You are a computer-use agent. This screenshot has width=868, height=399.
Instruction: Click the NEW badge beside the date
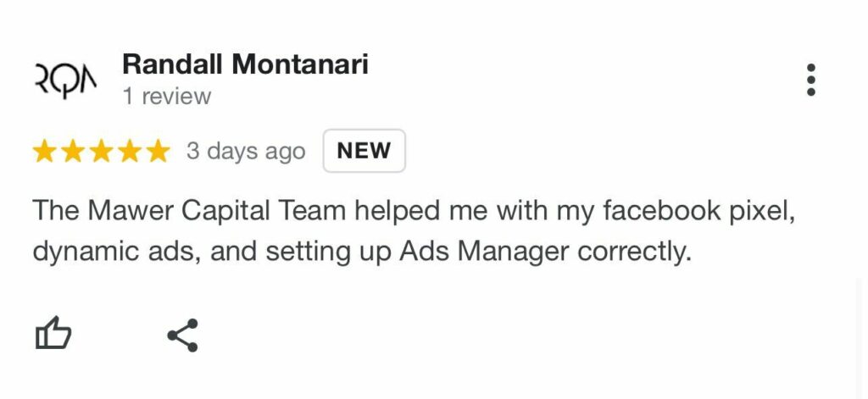[x=364, y=151]
